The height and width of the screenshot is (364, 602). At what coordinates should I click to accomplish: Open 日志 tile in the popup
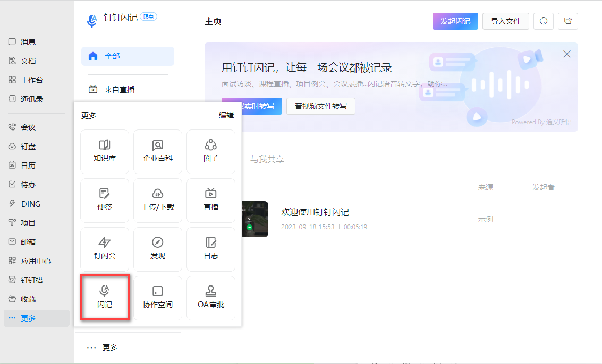pyautogui.click(x=211, y=249)
